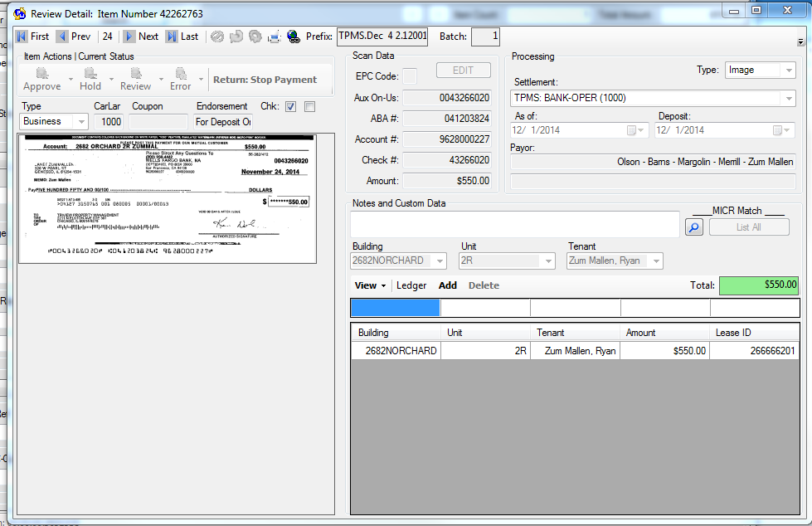Image resolution: width=812 pixels, height=526 pixels.
Task: Go to the Prev item
Action: (73, 37)
